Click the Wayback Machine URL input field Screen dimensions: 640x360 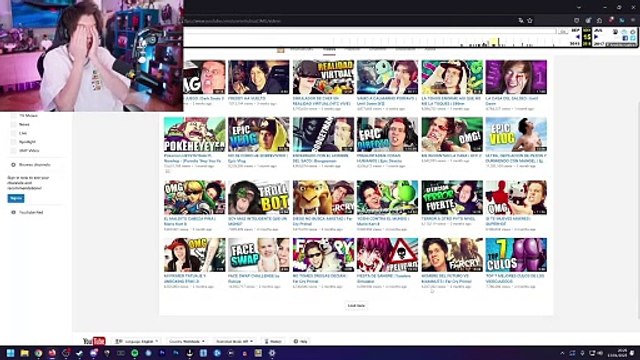click(x=369, y=31)
